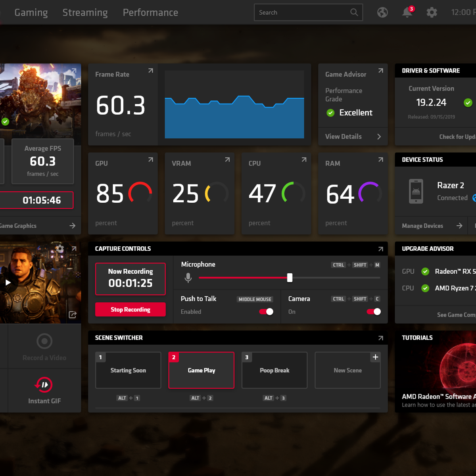Switch to the Streaming tab

click(x=85, y=12)
